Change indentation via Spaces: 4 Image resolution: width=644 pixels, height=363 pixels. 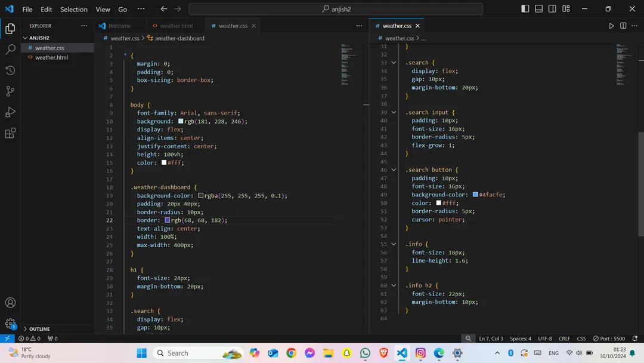pyautogui.click(x=521, y=339)
